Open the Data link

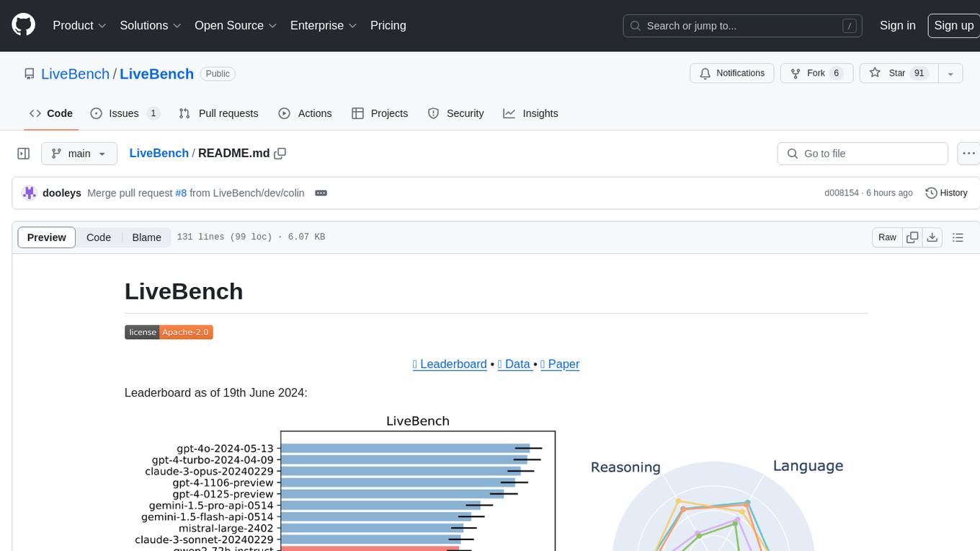[515, 364]
